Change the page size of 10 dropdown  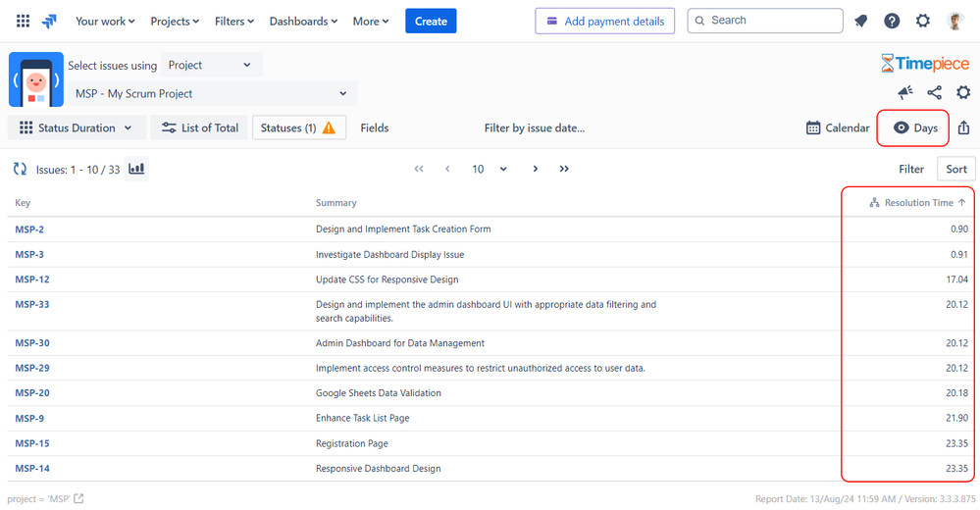pyautogui.click(x=490, y=169)
